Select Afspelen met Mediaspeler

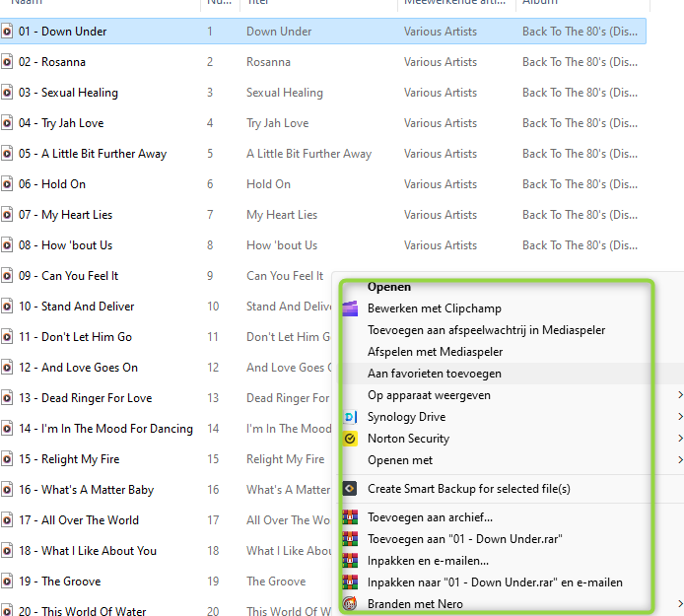(435, 352)
